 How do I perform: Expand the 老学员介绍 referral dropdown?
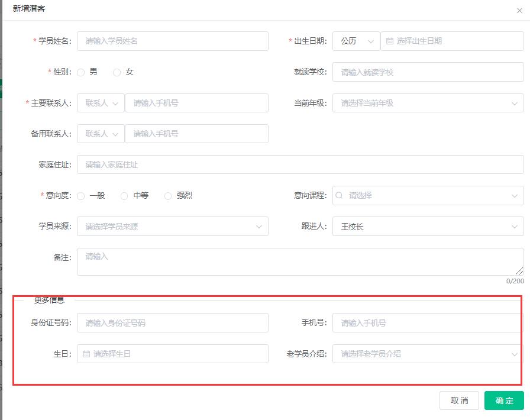pos(428,354)
